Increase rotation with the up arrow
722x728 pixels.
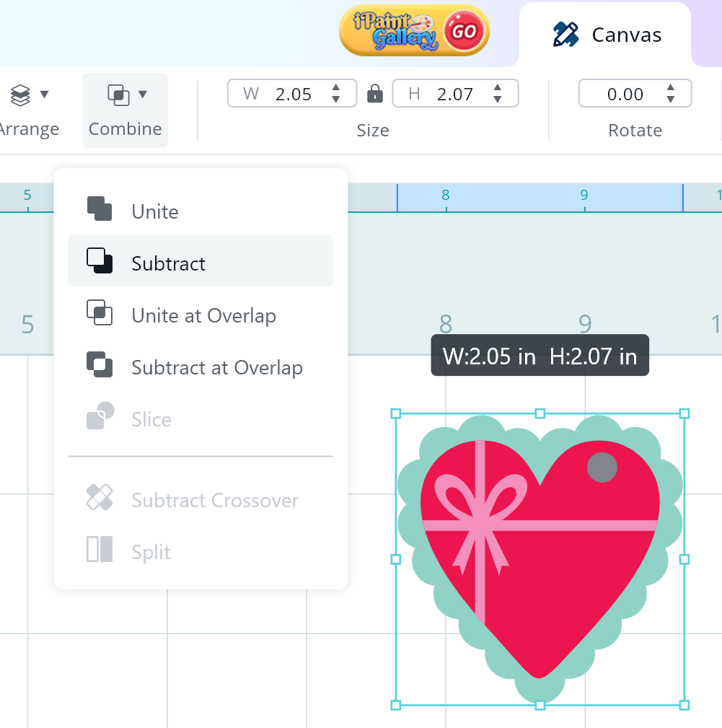pos(671,89)
